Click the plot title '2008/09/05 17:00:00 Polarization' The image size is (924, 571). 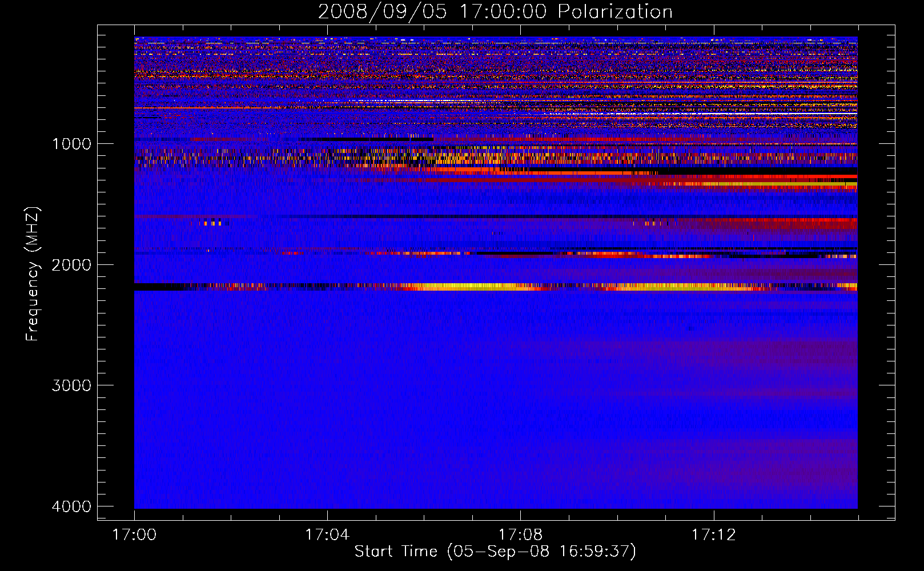(495, 11)
